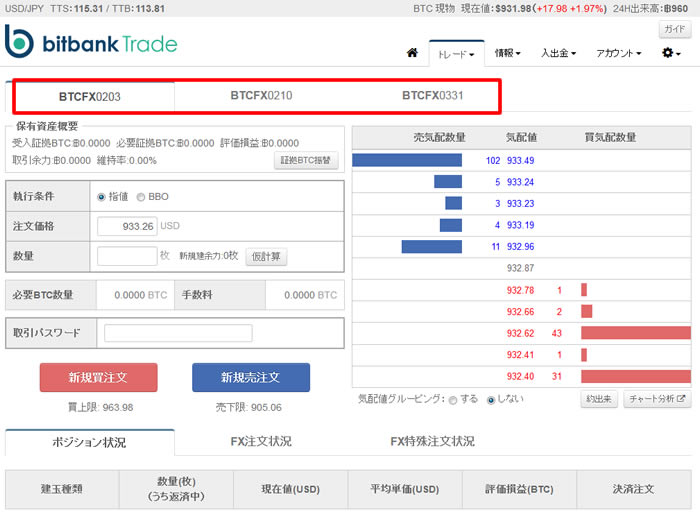This screenshot has height=515, width=700.
Task: Click the 新規売注文 sell button
Action: click(x=251, y=378)
